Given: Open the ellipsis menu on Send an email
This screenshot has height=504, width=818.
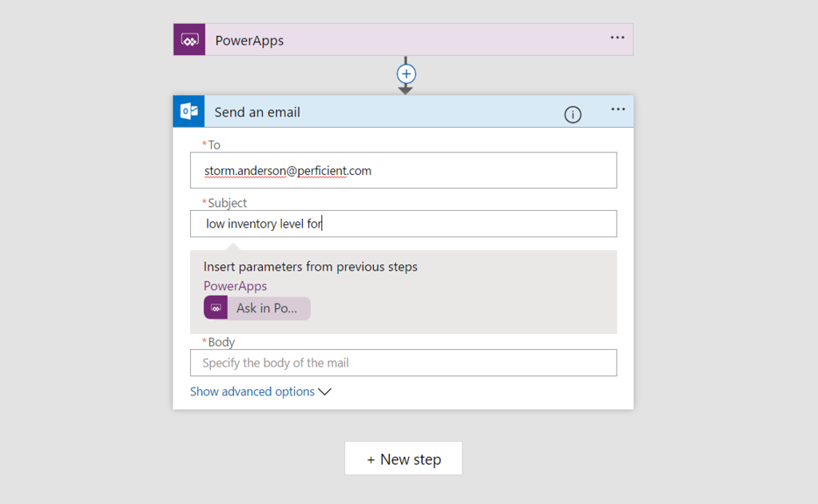Looking at the screenshot, I should (x=617, y=109).
